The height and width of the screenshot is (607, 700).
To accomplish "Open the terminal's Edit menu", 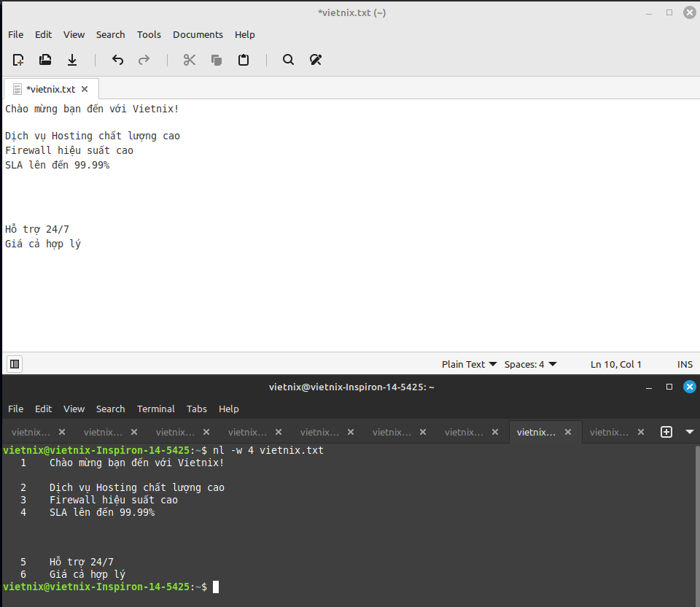I will tap(43, 409).
